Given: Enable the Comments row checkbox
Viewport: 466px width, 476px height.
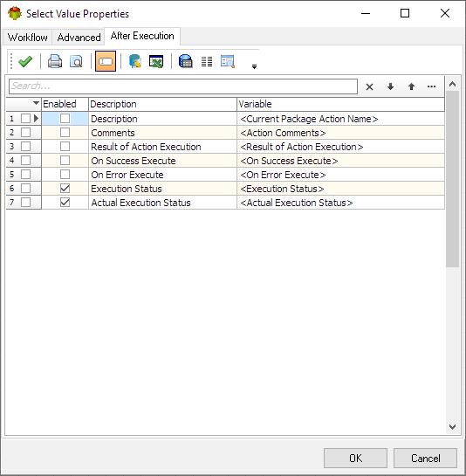Looking at the screenshot, I should coord(65,133).
